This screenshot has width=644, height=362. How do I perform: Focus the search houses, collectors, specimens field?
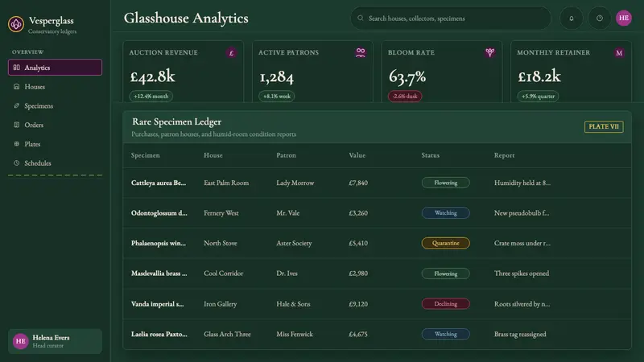pyautogui.click(x=451, y=18)
